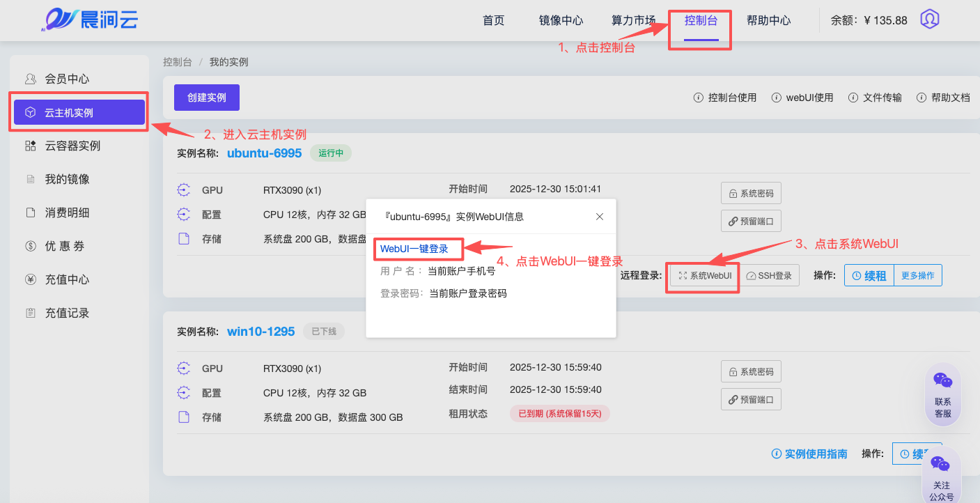Screen dimensions: 980x503
Task: Open the ubuntu-6995 instance name link
Action: pos(264,153)
